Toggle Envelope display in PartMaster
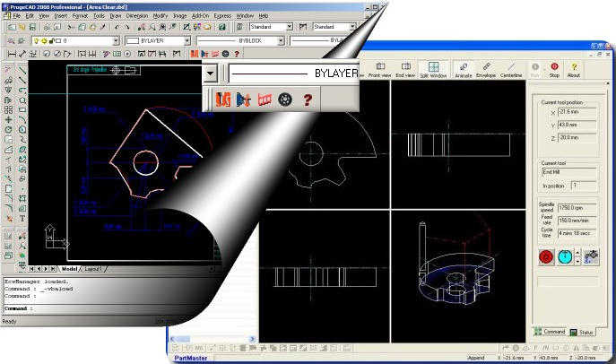Image resolution: width=616 pixels, height=364 pixels. 486,70
